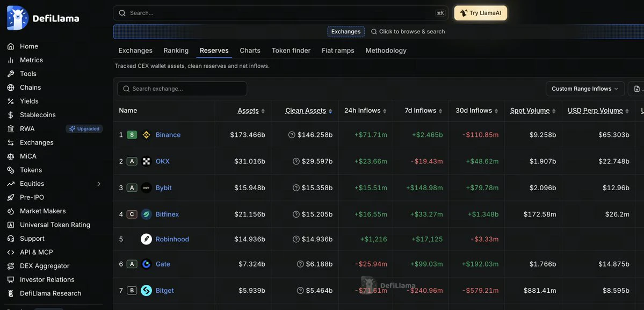Sort table by Clean Assets column
Screen dimensions: 644x310
(x=309, y=111)
